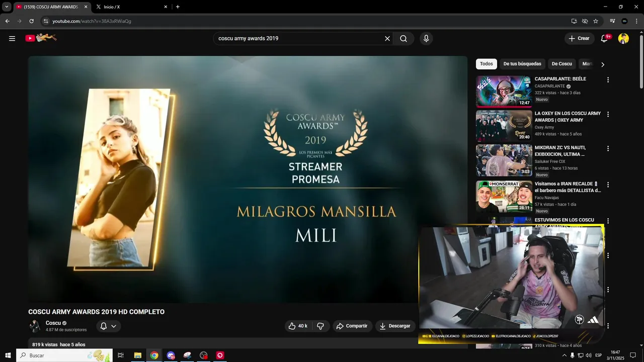Click ESP language indicator in taskbar
Screen dimensions: 644x362
[598, 355]
